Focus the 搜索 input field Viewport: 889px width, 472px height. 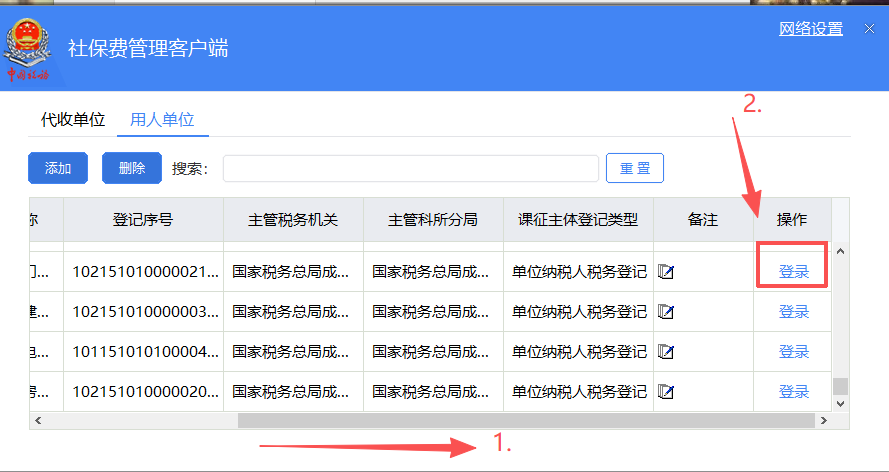pyautogui.click(x=410, y=168)
